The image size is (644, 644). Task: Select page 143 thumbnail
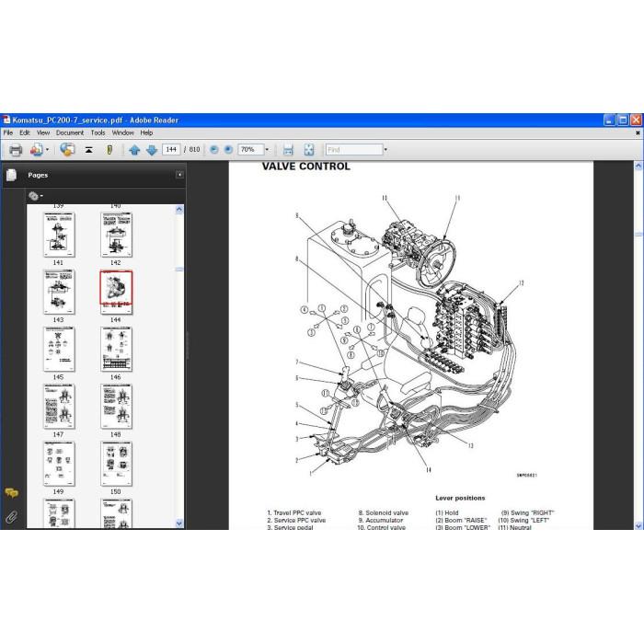59,292
